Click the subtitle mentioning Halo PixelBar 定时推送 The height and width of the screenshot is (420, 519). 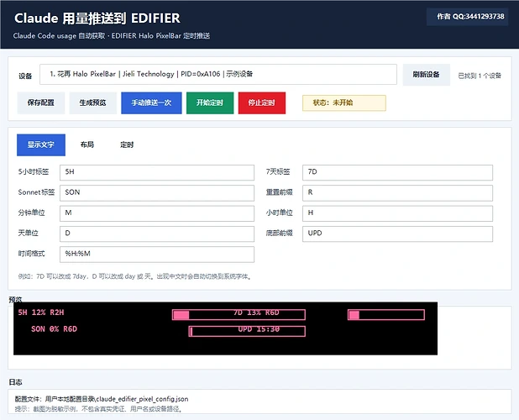[x=112, y=36]
